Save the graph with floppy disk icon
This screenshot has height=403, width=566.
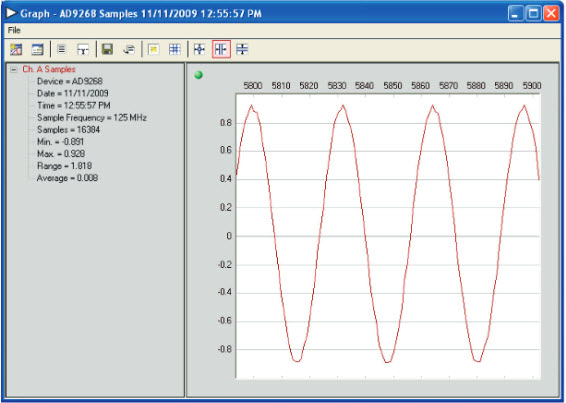[107, 49]
